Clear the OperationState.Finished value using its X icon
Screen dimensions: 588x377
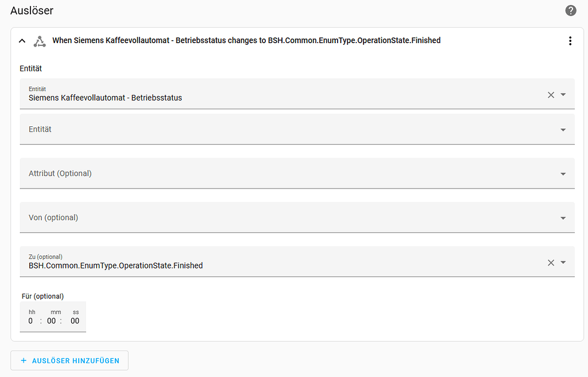[x=551, y=262]
